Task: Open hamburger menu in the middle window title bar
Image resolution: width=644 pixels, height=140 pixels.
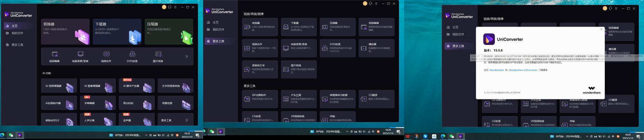Action: click(376, 4)
